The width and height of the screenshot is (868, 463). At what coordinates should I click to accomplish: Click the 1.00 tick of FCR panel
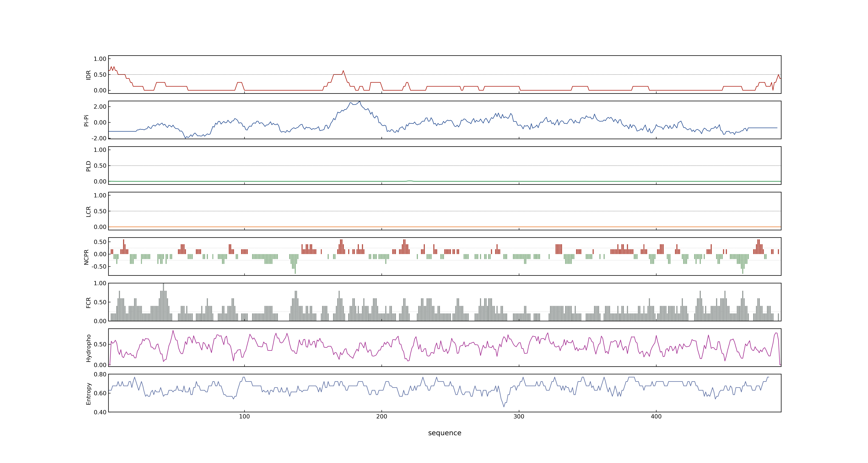point(100,283)
